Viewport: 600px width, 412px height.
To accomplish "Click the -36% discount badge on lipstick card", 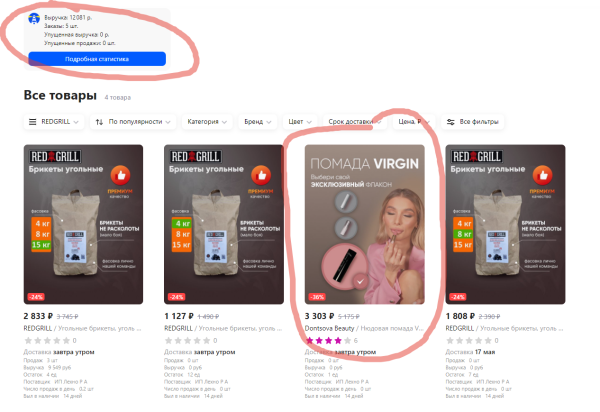I will 317,296.
